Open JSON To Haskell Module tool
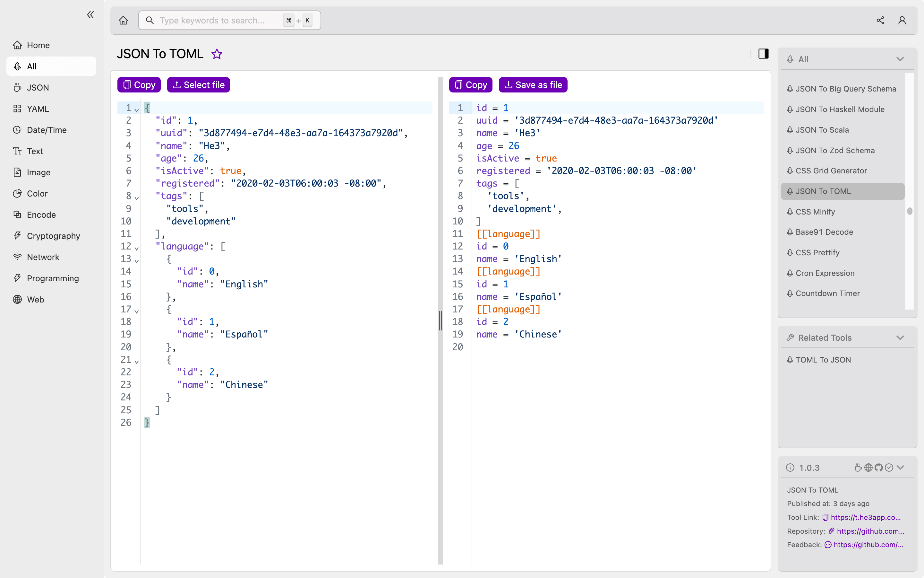Viewport: 924px width, 578px height. click(842, 109)
